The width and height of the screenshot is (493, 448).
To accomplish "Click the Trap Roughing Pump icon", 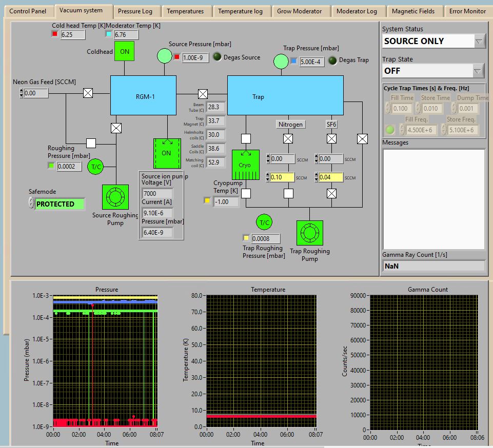I will (309, 233).
